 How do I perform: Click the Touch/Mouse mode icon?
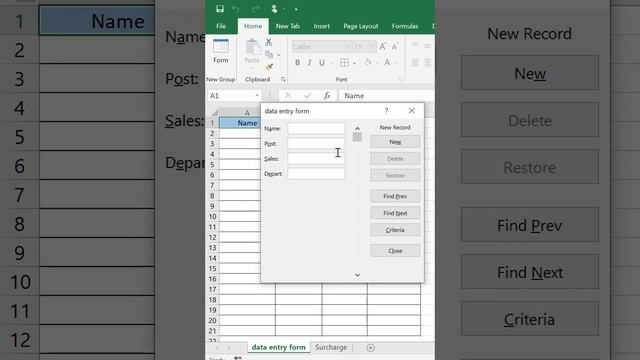click(x=274, y=9)
